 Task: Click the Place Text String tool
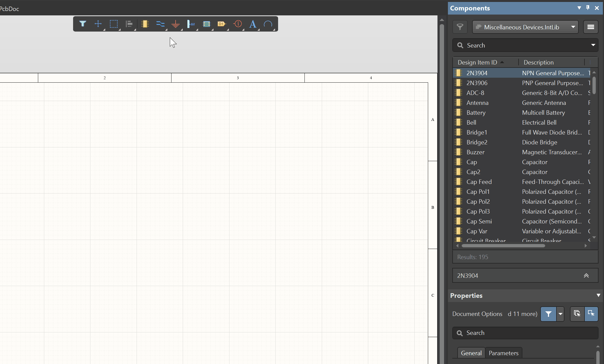pos(253,24)
